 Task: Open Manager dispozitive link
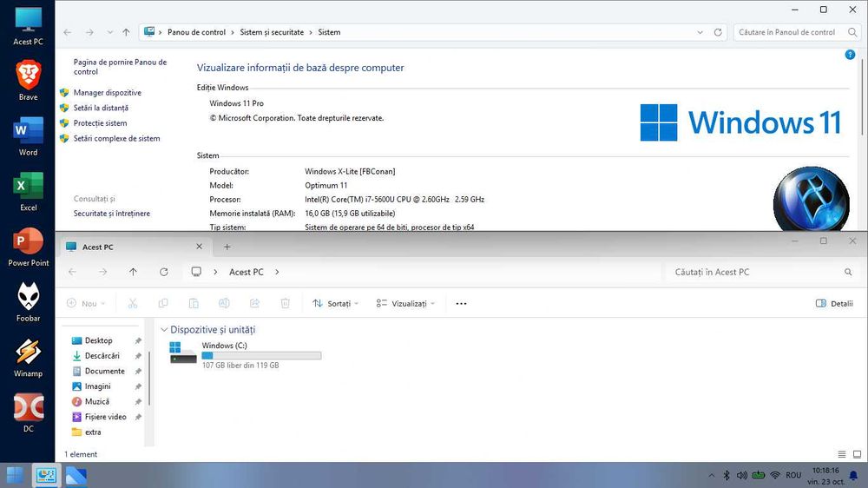pos(108,93)
